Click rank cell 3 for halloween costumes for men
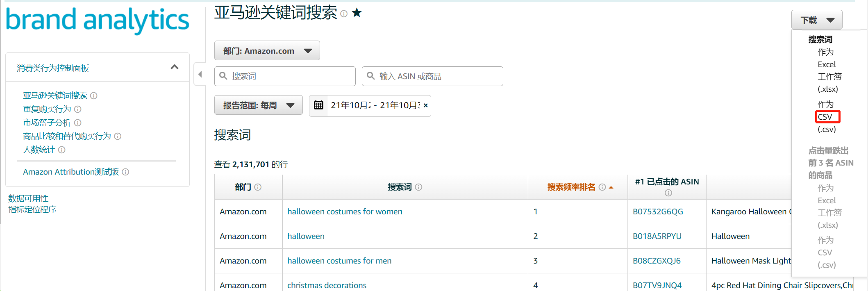This screenshot has width=868, height=291. [577, 261]
